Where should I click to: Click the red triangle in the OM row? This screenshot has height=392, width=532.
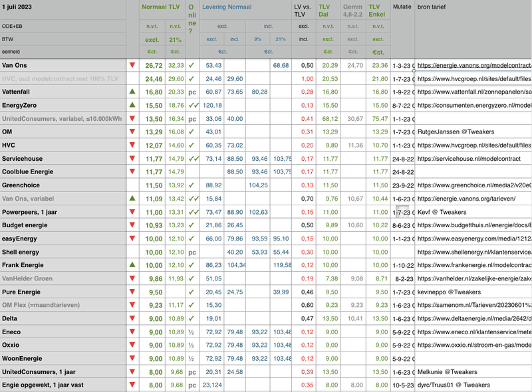tap(132, 132)
